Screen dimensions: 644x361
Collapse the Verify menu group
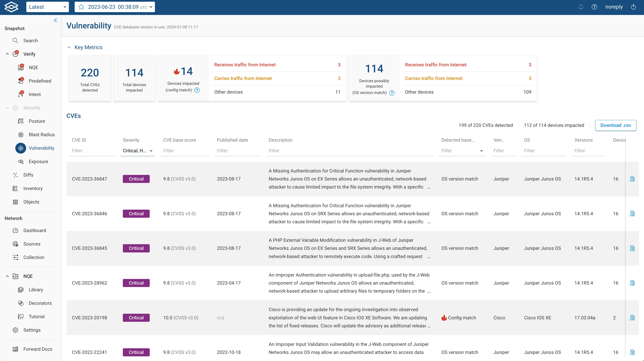[7, 54]
